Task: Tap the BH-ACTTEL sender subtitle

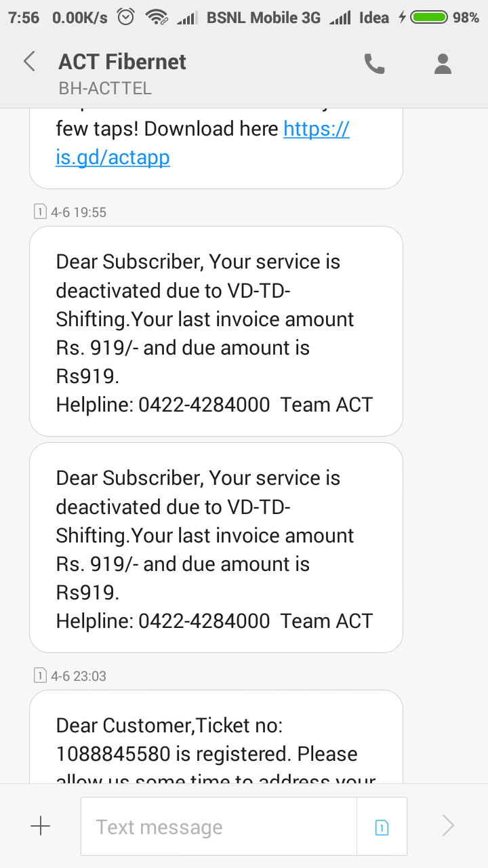Action: click(105, 88)
